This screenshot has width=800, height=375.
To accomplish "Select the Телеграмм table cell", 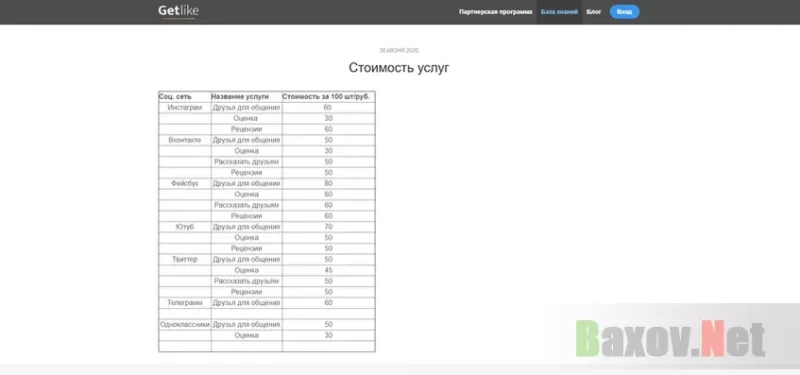I will tap(185, 303).
